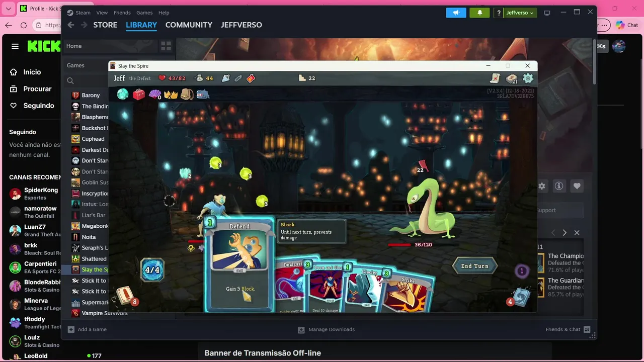Inspect the golden crown relic
The image size is (644, 362).
pos(171,94)
